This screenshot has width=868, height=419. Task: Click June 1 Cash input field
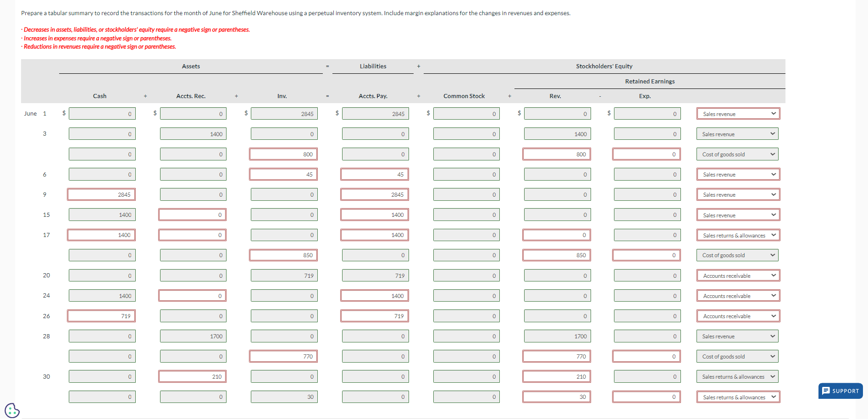(102, 114)
